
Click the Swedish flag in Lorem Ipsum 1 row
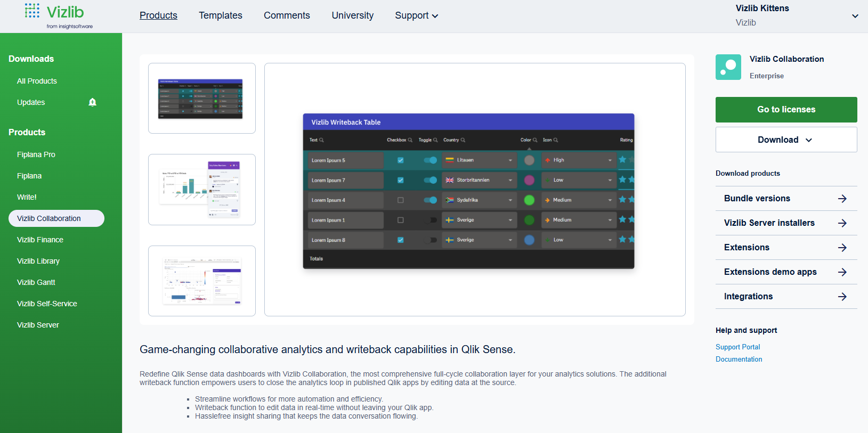[x=450, y=220]
